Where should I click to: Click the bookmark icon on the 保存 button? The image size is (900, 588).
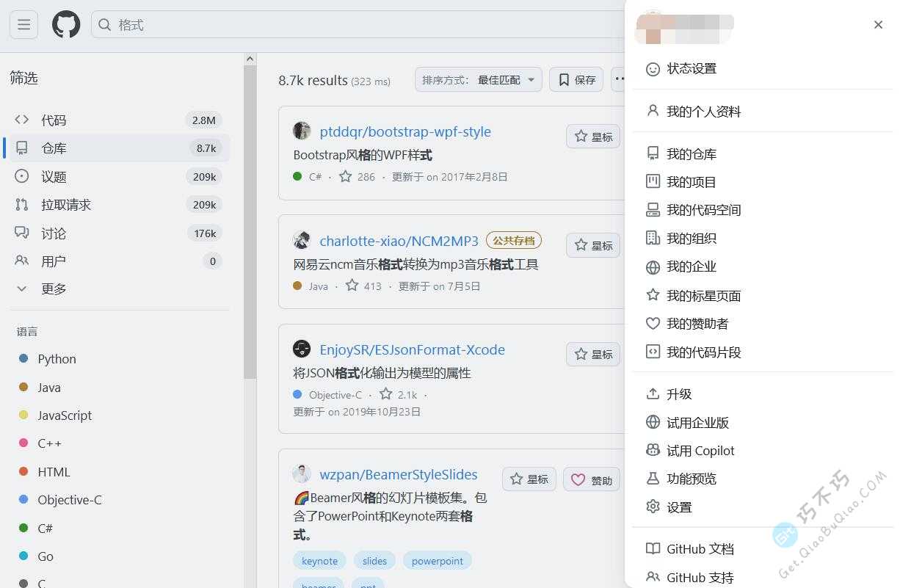(x=564, y=79)
